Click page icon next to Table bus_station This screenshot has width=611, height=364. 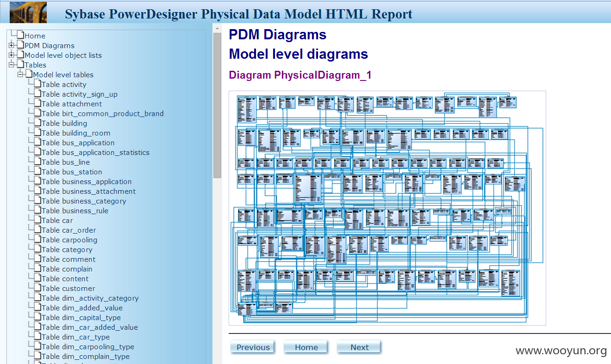point(37,171)
